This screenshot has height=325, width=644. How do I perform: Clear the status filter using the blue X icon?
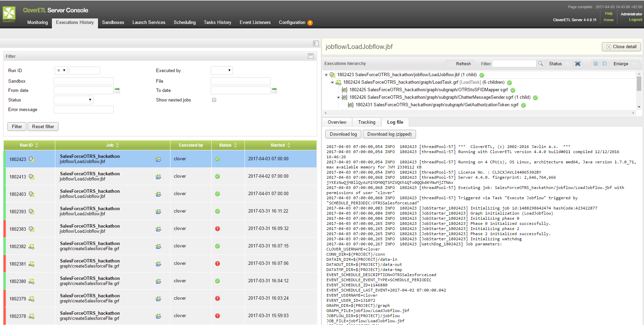(x=578, y=64)
